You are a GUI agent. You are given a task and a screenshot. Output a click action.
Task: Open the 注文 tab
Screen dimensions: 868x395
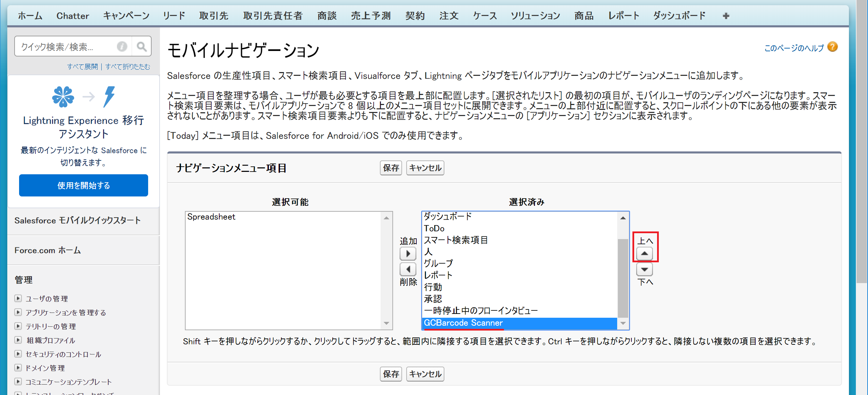[449, 16]
